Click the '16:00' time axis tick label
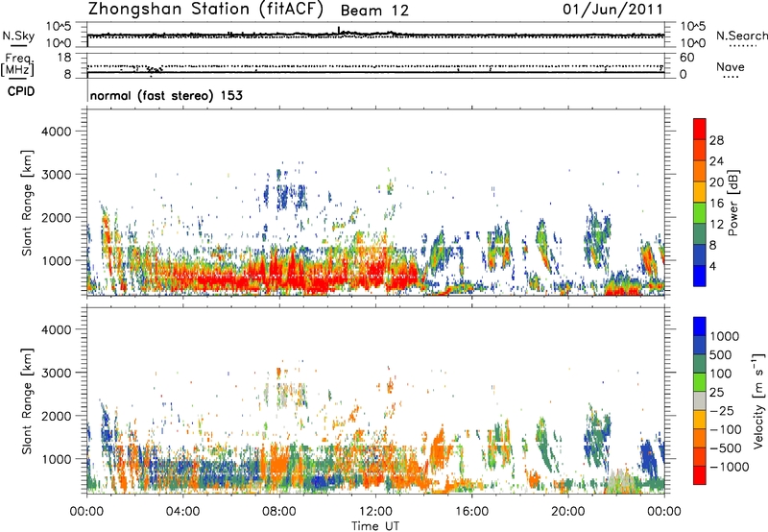 (471, 512)
